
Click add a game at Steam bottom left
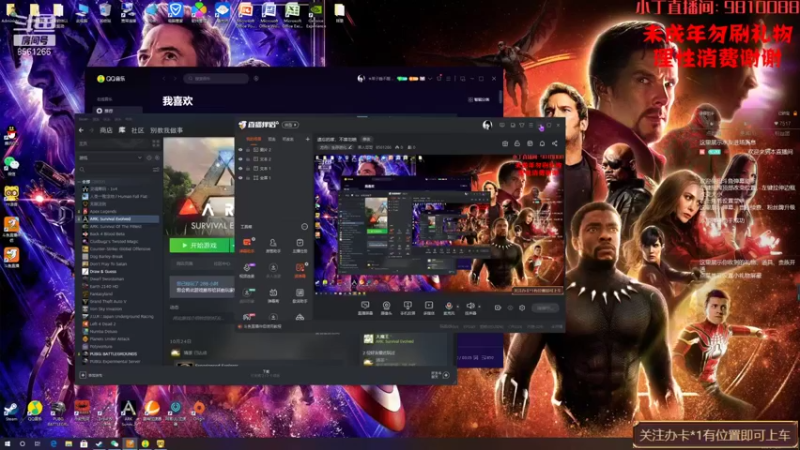(x=91, y=376)
